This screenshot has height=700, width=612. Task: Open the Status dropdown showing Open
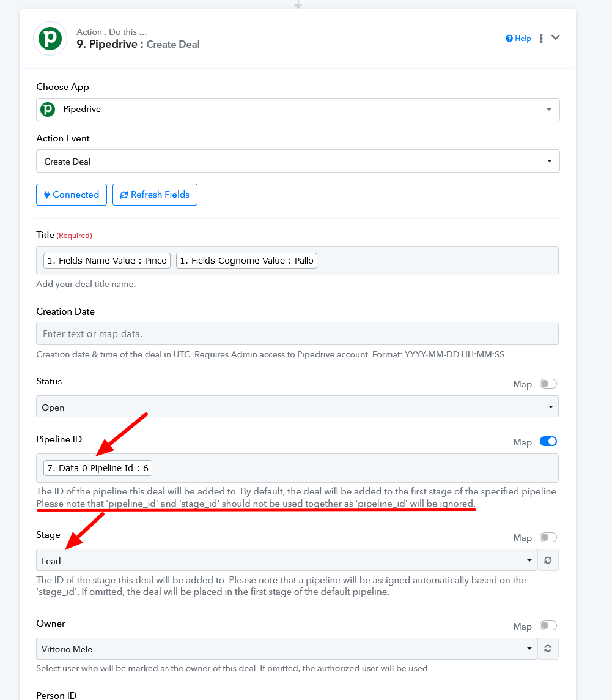tap(297, 407)
